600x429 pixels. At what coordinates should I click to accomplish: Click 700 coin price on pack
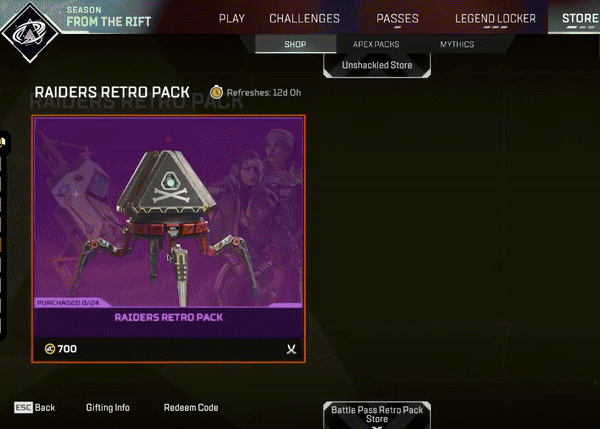pos(67,349)
